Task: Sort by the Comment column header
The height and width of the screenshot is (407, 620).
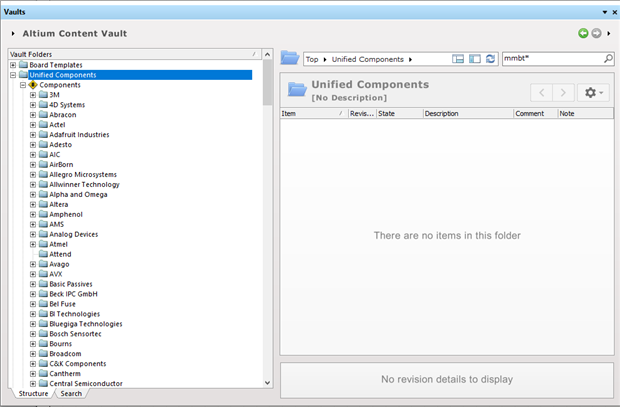Action: (x=535, y=114)
